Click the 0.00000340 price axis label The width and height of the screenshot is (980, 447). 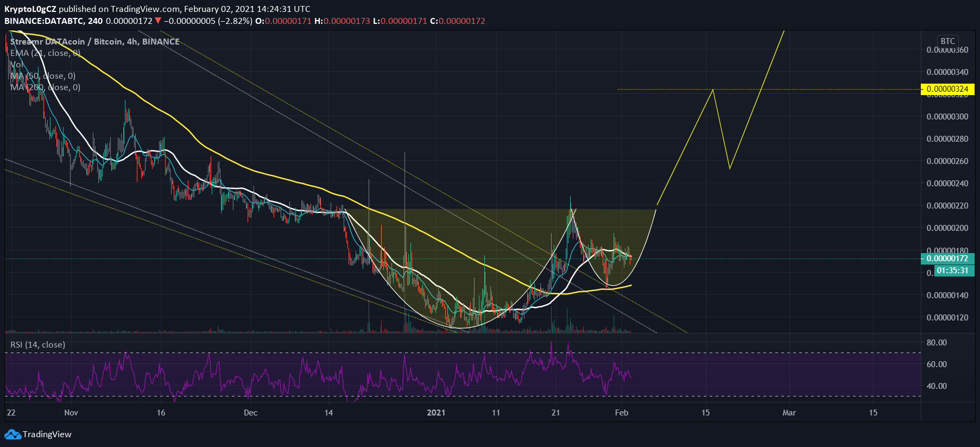(x=947, y=72)
